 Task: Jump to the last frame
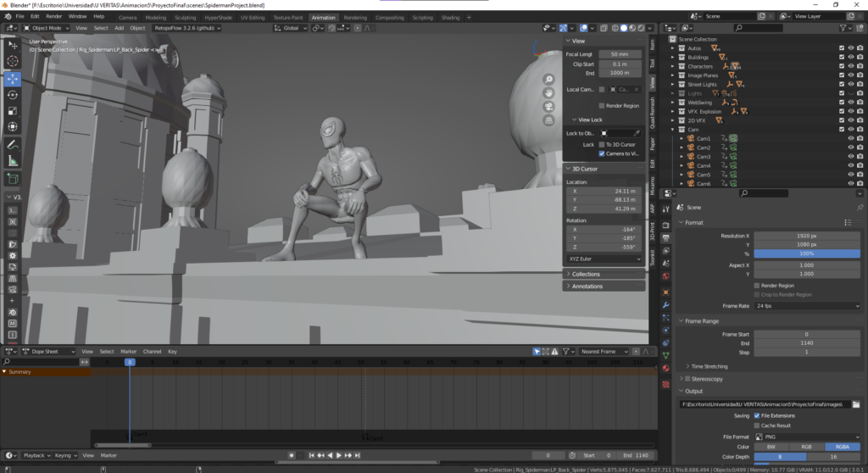click(x=358, y=455)
